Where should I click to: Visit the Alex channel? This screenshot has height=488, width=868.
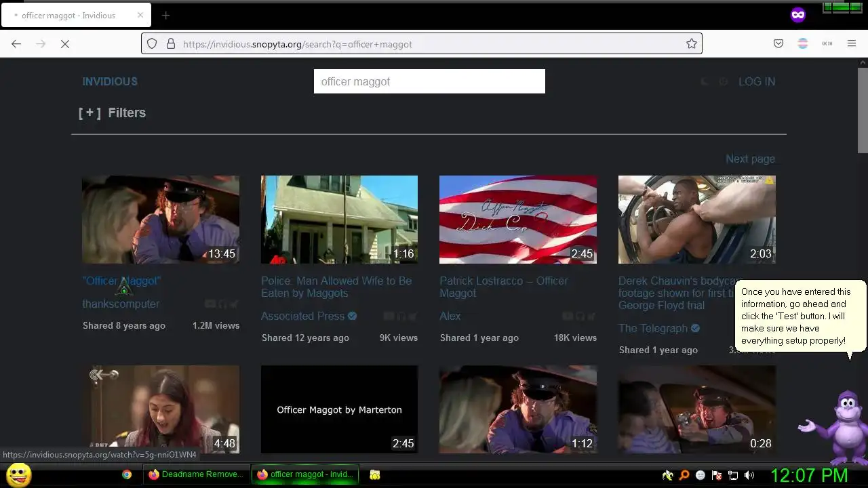coord(450,316)
